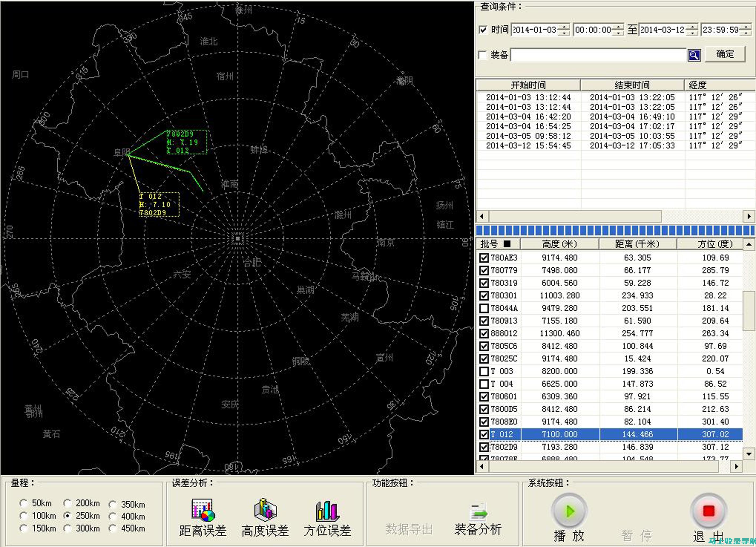Select the row for batch 78025C

point(611,359)
